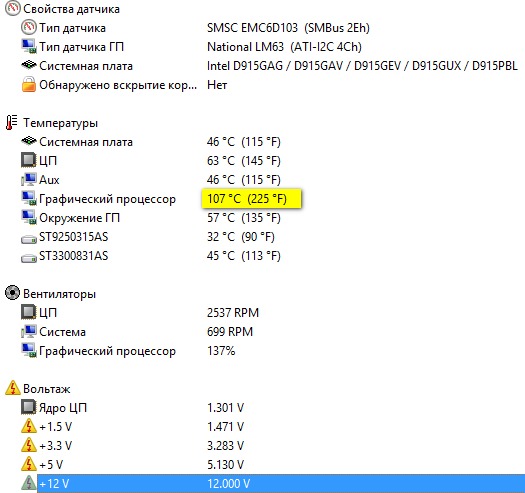Screen dimensions: 525x493
Task: Click the ST9250315AS hard drive icon
Action: pyautogui.click(x=28, y=239)
